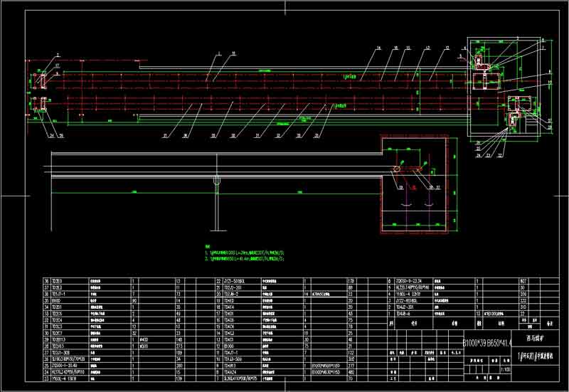
Task: Click the vertical support column in elevation view
Action: coord(214,206)
